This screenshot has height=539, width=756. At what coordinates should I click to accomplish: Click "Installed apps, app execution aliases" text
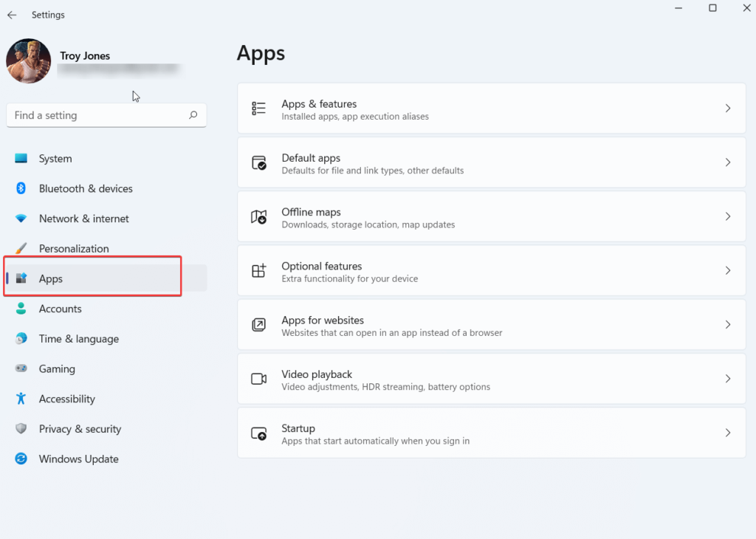tap(355, 117)
